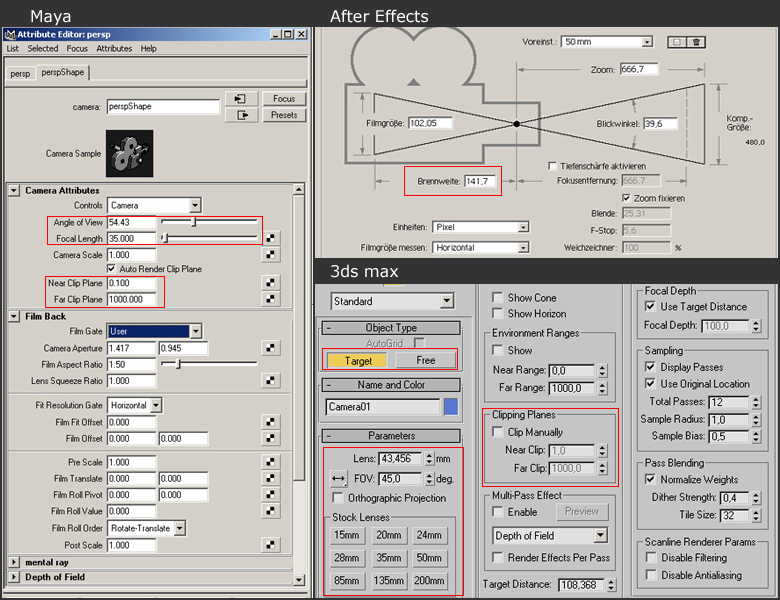This screenshot has height=600, width=780.
Task: Open the Attributes menu
Action: click(114, 48)
